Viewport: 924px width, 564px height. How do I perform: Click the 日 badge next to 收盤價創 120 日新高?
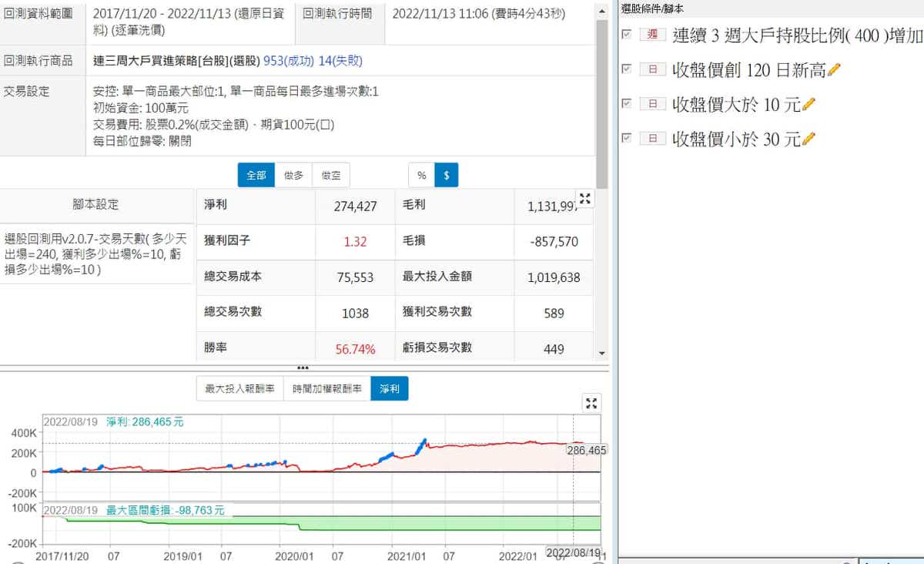[653, 70]
